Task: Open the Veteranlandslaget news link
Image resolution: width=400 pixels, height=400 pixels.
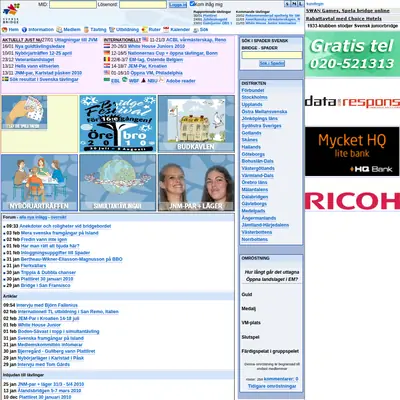Action: click(34, 60)
